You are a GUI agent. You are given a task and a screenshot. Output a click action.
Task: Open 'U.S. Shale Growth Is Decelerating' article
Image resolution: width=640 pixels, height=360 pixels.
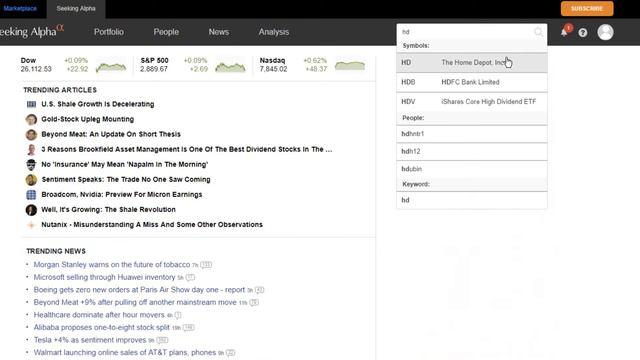pyautogui.click(x=98, y=104)
